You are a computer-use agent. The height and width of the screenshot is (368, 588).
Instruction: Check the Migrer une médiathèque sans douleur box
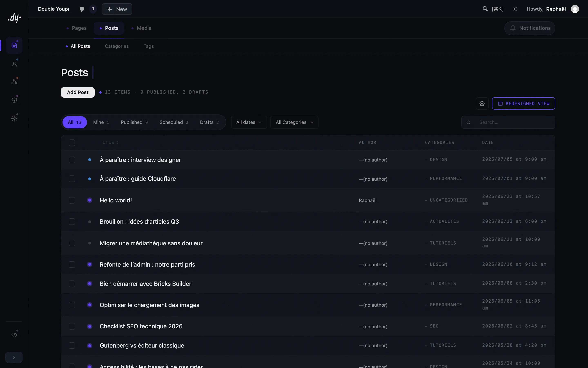(x=72, y=243)
